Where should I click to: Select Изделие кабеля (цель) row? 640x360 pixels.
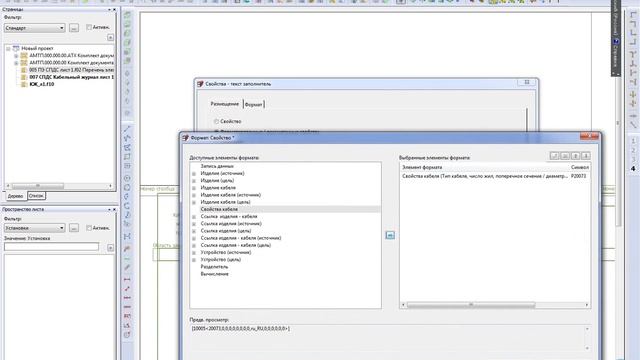[225, 202]
